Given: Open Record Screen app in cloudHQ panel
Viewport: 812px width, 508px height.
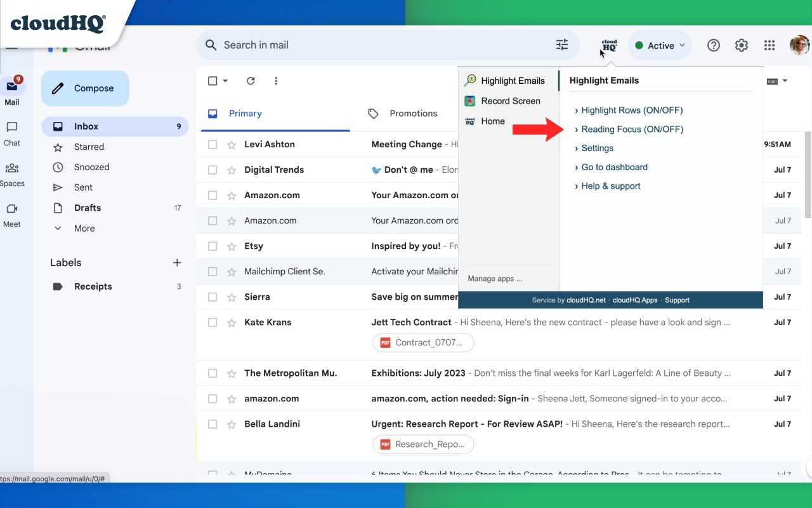Looking at the screenshot, I should (502, 101).
